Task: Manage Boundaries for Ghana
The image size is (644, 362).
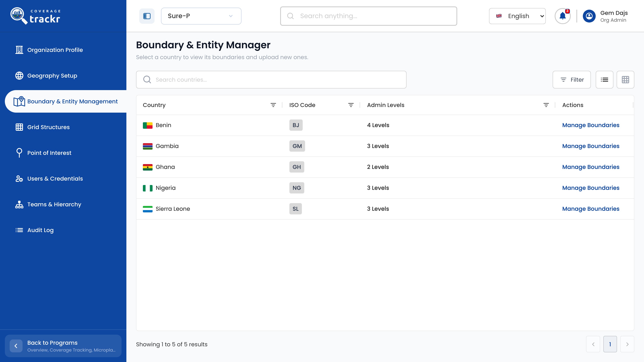Action: (x=591, y=167)
